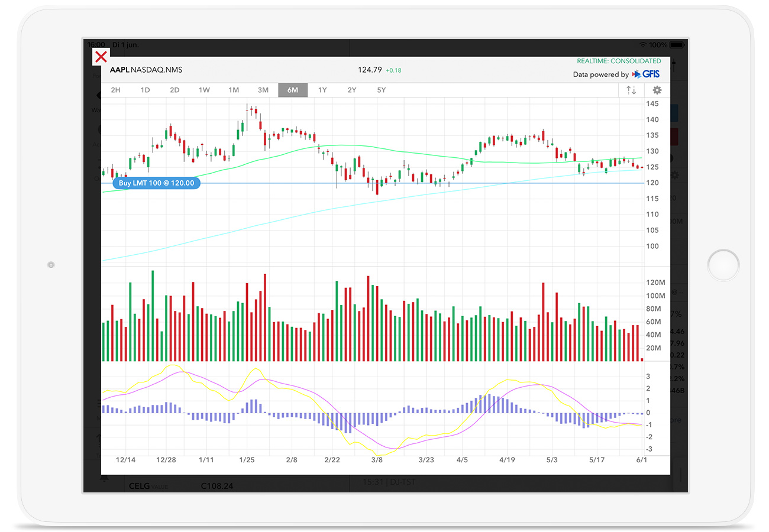Image resolution: width=769 pixels, height=532 pixels.
Task: Choose the 5Y timeframe
Action: tap(382, 90)
